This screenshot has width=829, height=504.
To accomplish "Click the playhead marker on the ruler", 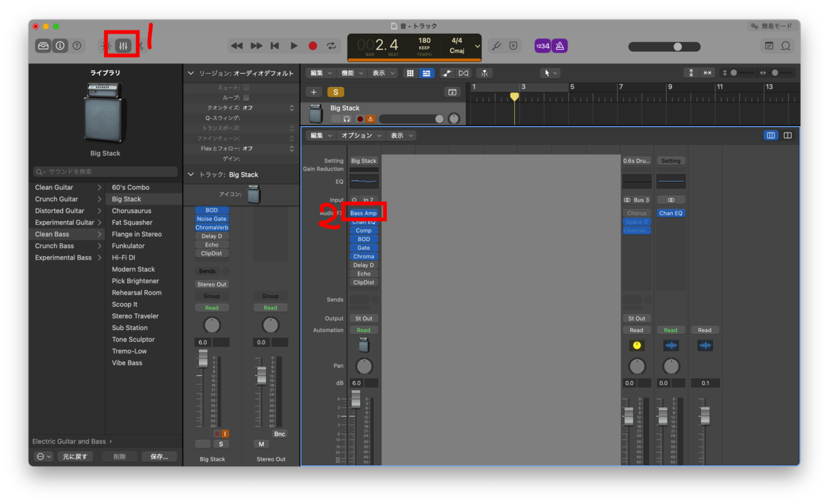I will (x=515, y=97).
